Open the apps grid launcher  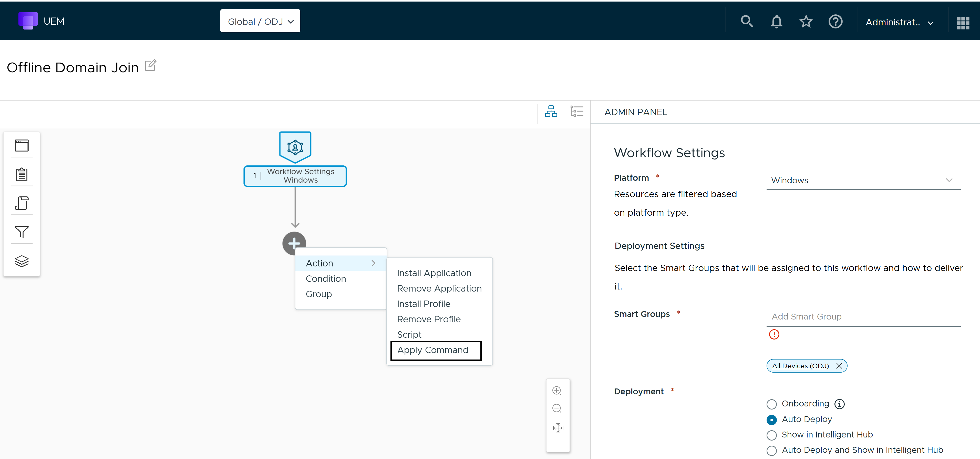963,23
